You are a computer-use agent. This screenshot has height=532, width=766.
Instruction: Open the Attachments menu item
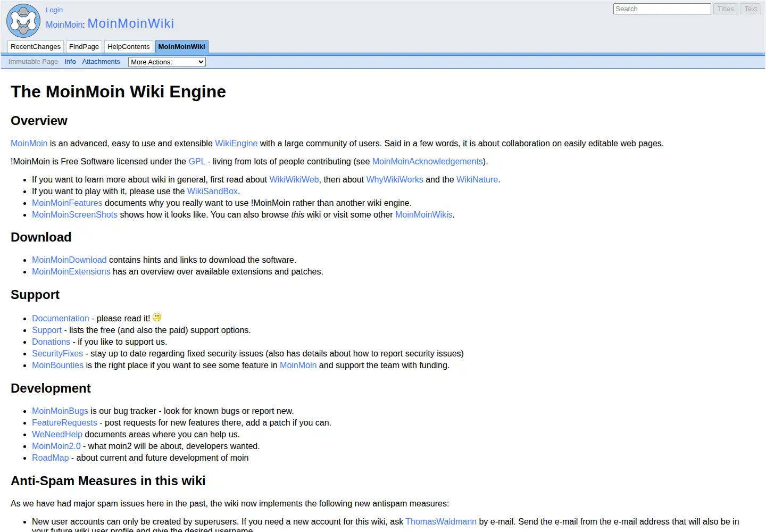(101, 62)
